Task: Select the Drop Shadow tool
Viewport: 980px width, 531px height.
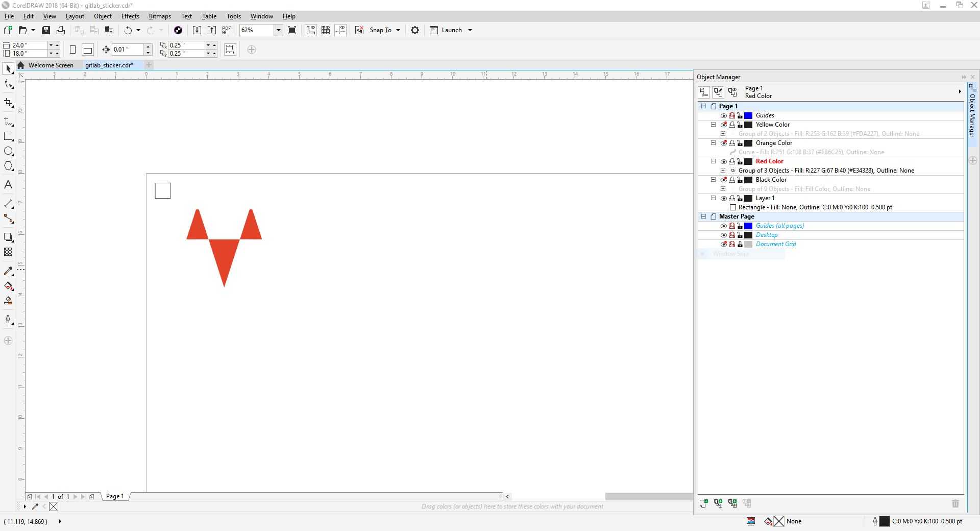Action: pyautogui.click(x=8, y=237)
